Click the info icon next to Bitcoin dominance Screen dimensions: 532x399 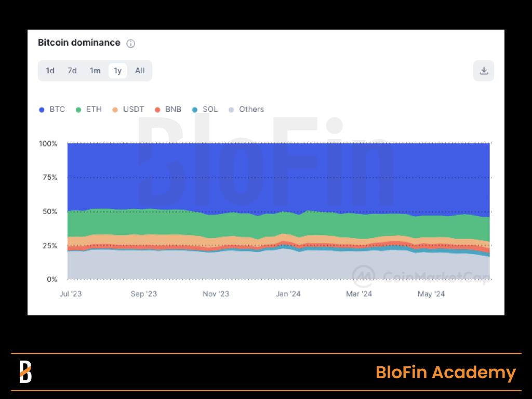pyautogui.click(x=130, y=44)
